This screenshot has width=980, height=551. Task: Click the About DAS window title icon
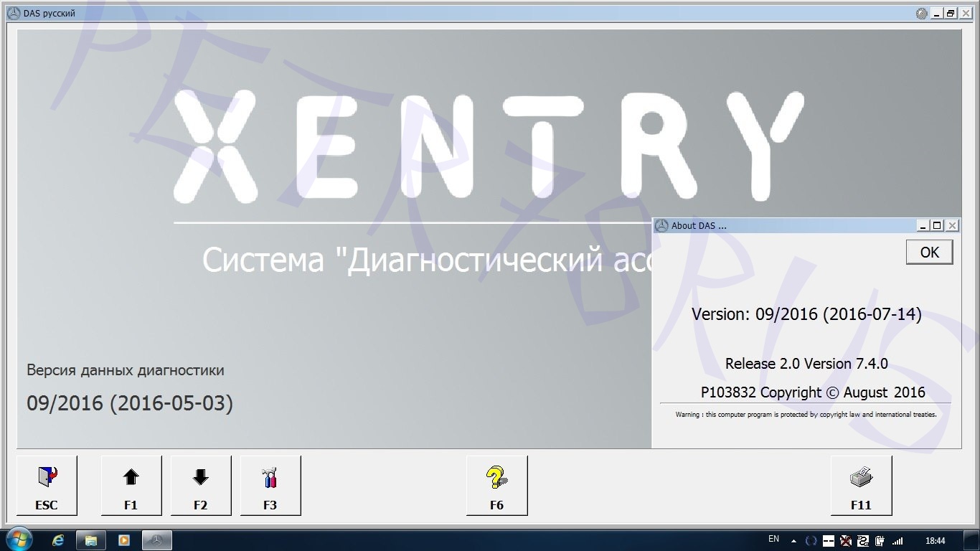point(662,225)
